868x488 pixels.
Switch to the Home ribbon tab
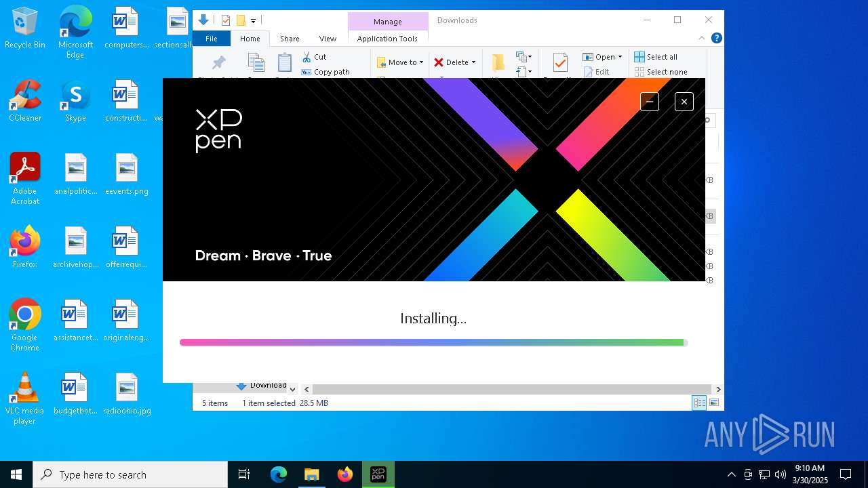[250, 39]
